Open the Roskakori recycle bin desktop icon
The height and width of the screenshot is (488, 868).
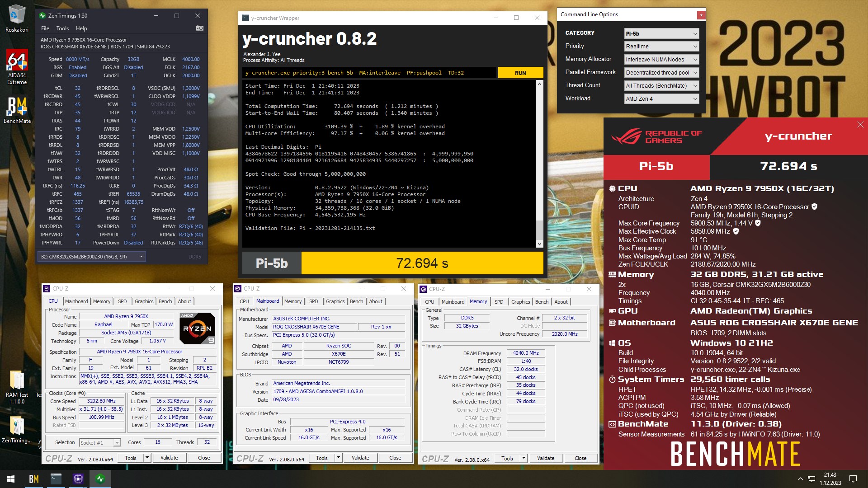[17, 18]
